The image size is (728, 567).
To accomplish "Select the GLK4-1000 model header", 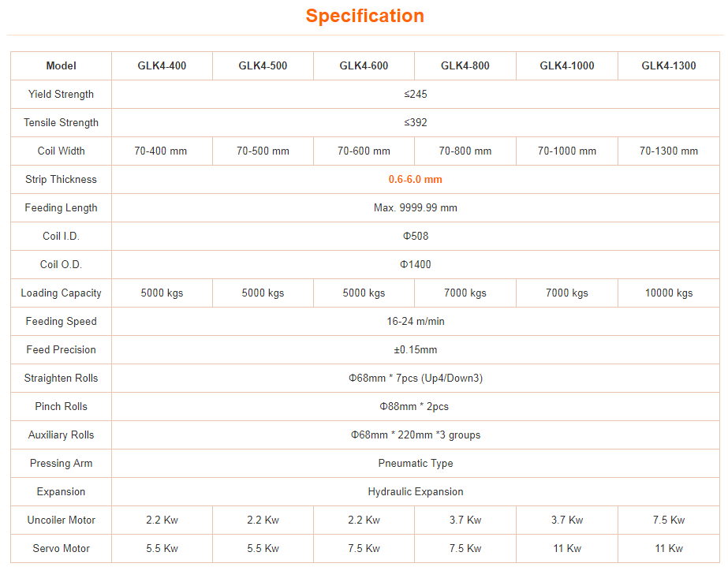I will pyautogui.click(x=567, y=66).
